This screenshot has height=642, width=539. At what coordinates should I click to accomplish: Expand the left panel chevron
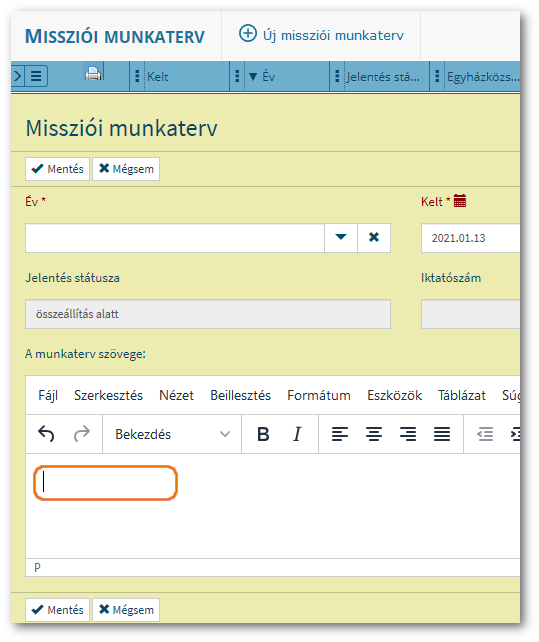click(18, 76)
